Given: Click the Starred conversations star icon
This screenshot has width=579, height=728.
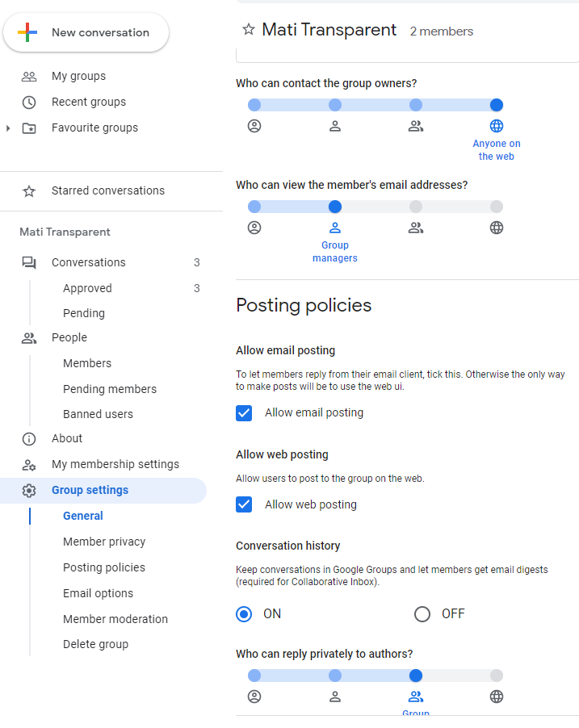Looking at the screenshot, I should [29, 191].
